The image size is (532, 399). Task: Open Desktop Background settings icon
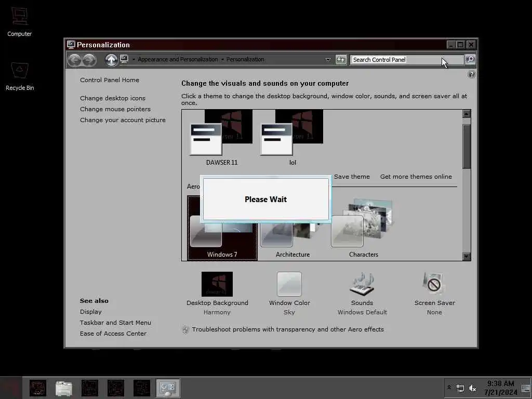pos(217,284)
